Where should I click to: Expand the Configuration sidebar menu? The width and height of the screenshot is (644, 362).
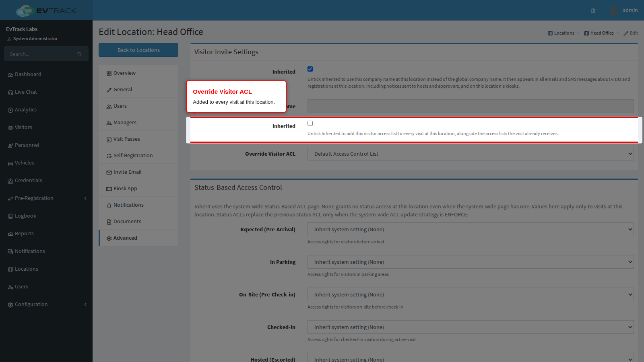tap(46, 304)
